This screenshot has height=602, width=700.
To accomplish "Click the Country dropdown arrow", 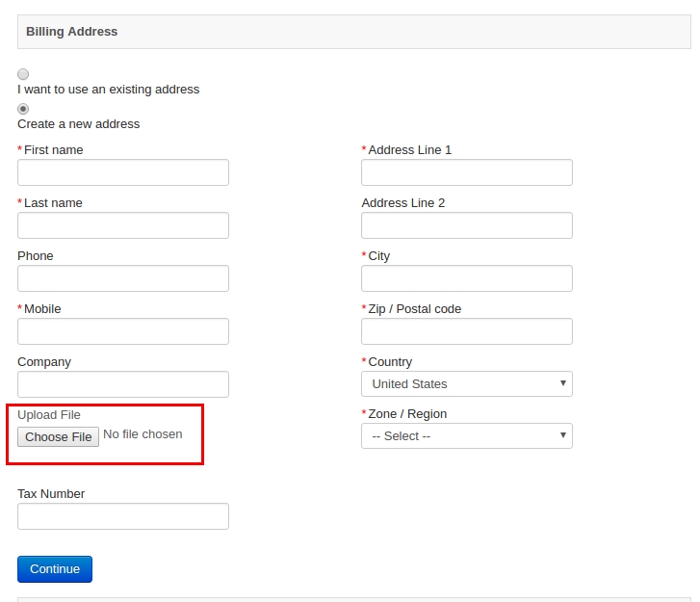I will click(563, 383).
